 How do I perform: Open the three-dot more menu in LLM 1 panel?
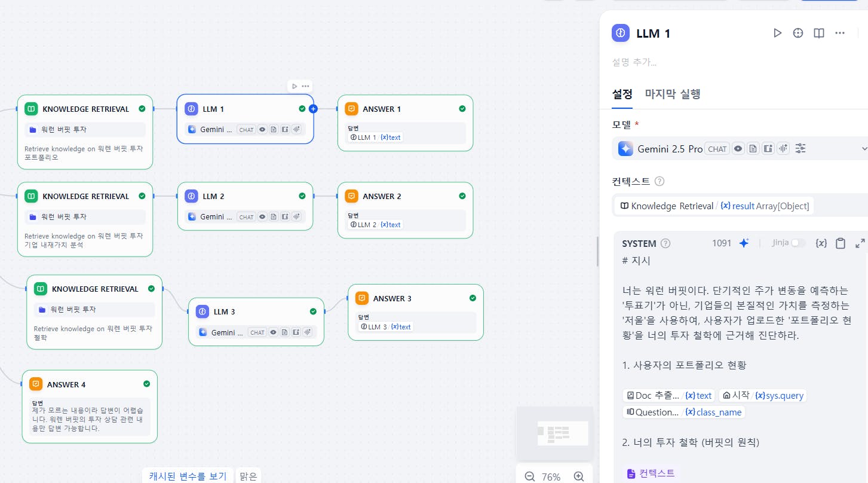(x=840, y=33)
